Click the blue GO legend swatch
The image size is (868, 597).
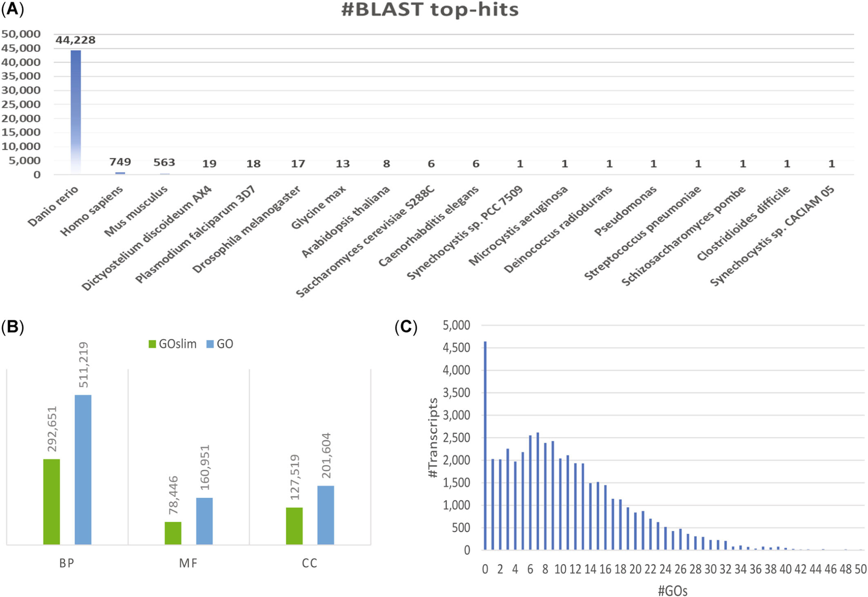coord(210,344)
